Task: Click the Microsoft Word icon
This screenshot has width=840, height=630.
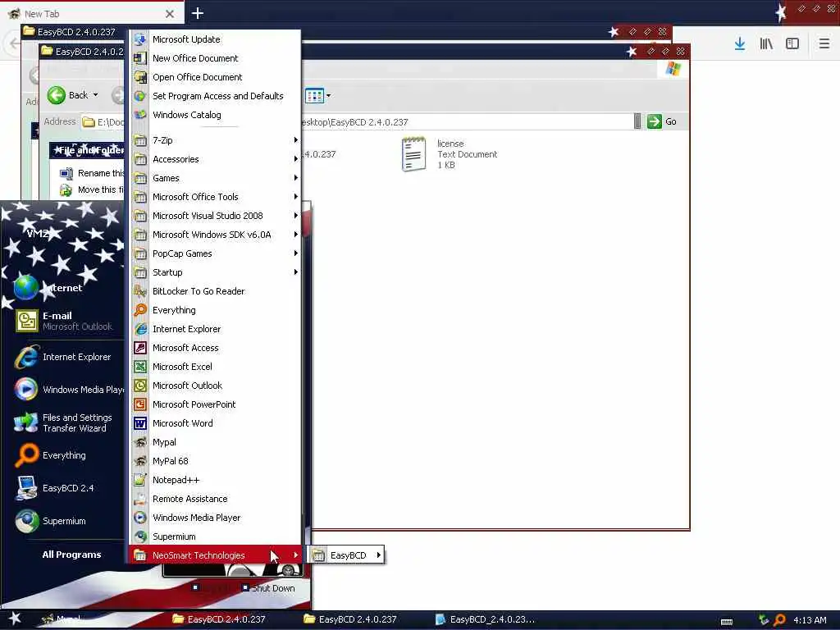Action: pyautogui.click(x=139, y=423)
